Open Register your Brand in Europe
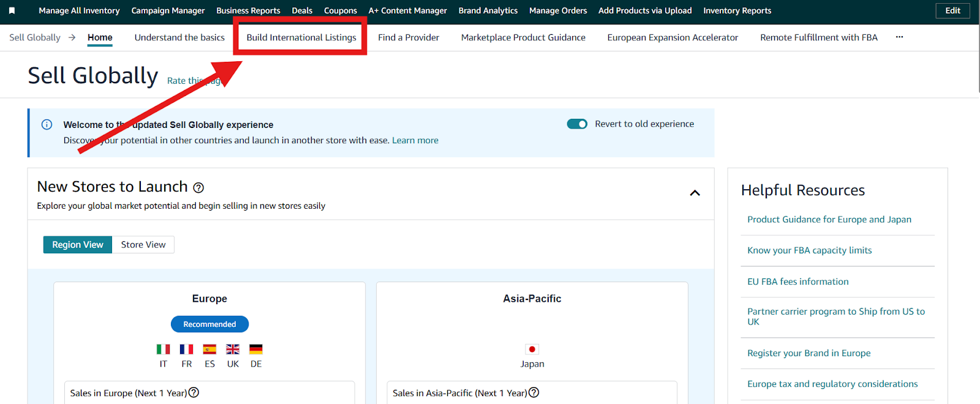The width and height of the screenshot is (980, 404). (809, 353)
